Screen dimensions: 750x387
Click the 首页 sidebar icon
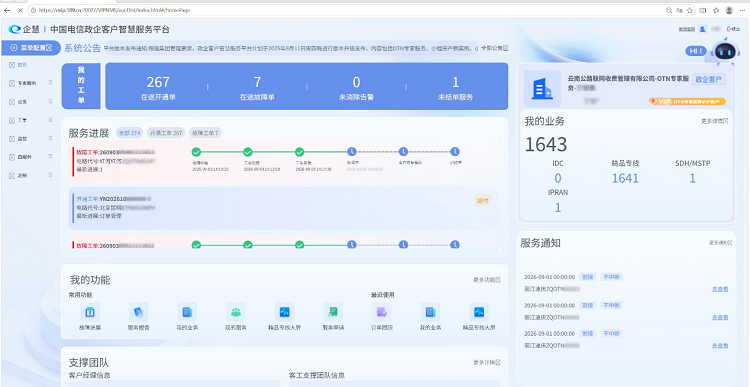[12, 65]
